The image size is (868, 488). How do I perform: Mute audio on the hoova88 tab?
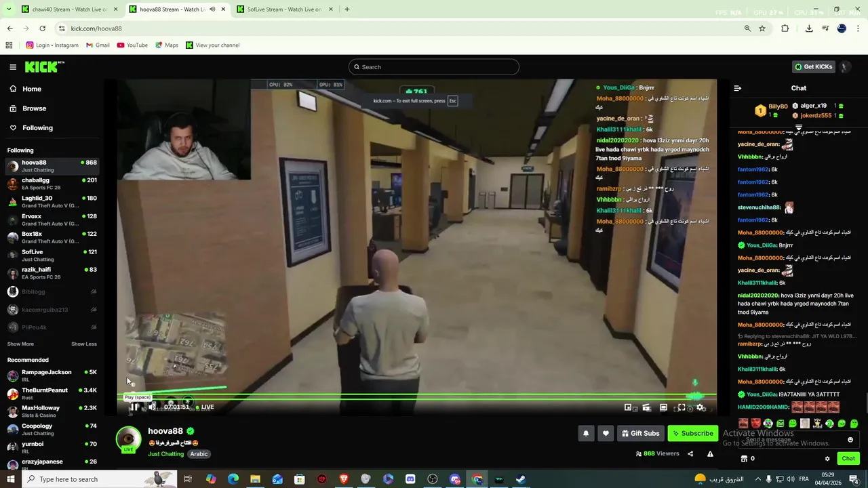pyautogui.click(x=213, y=9)
